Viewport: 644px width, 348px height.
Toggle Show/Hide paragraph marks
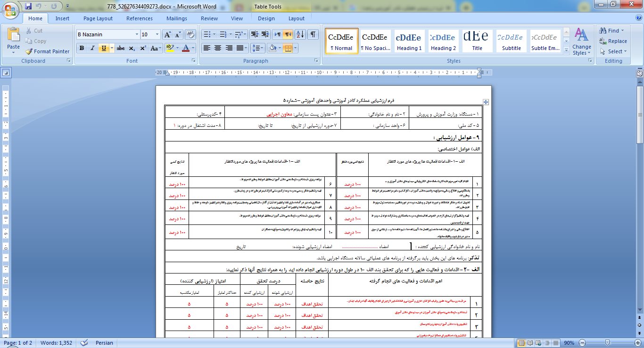(314, 34)
